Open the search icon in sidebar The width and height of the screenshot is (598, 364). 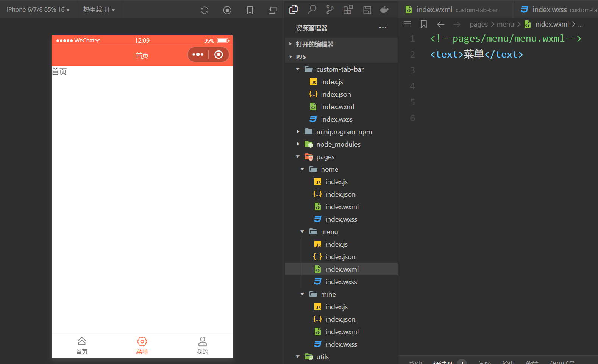312,9
